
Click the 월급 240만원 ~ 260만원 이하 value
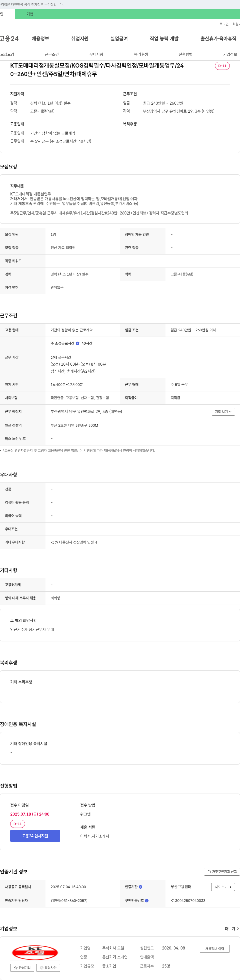pyautogui.click(x=193, y=330)
